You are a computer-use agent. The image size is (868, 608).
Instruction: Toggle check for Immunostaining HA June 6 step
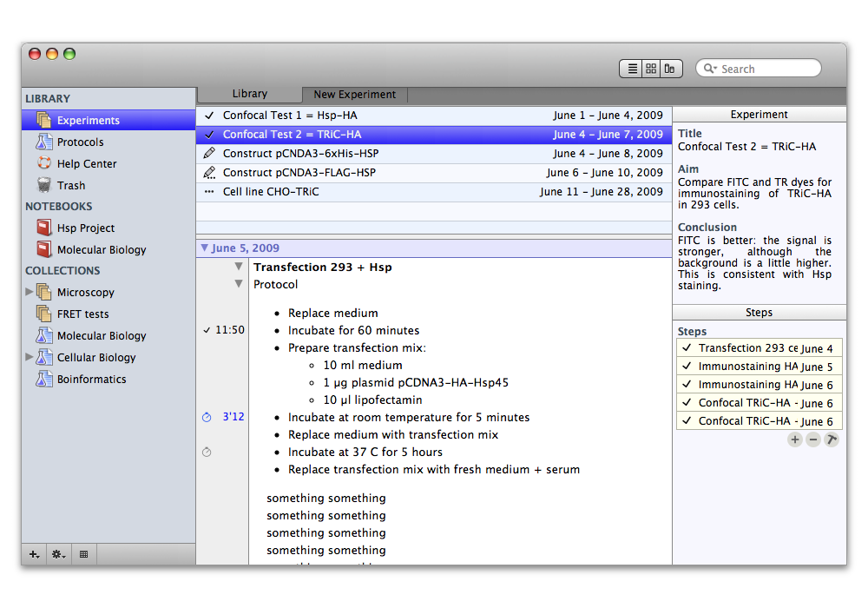point(687,384)
